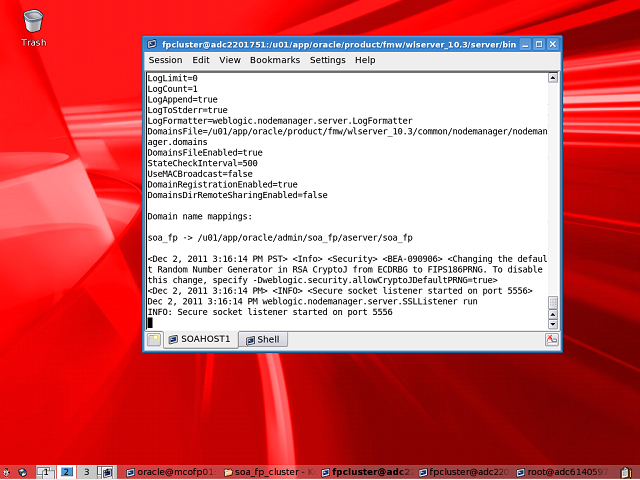
Task: Switch to virtual desktop 3 in pager
Action: point(87,472)
